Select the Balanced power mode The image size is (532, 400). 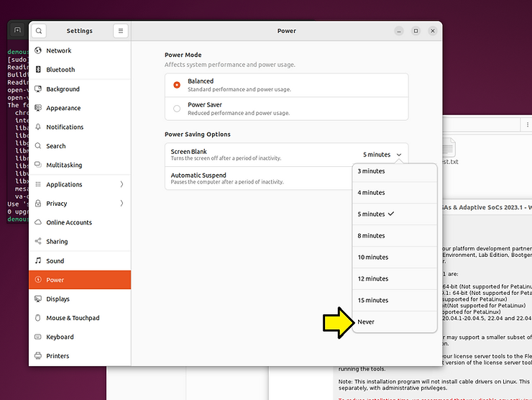[177, 85]
